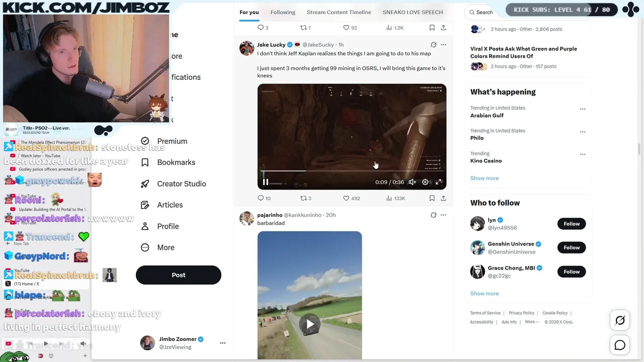The height and width of the screenshot is (362, 644).
Task: Open the Grok floating button
Action: tap(620, 320)
